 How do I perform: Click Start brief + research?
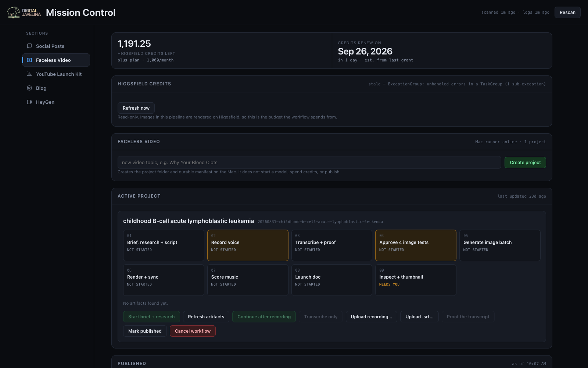point(151,317)
